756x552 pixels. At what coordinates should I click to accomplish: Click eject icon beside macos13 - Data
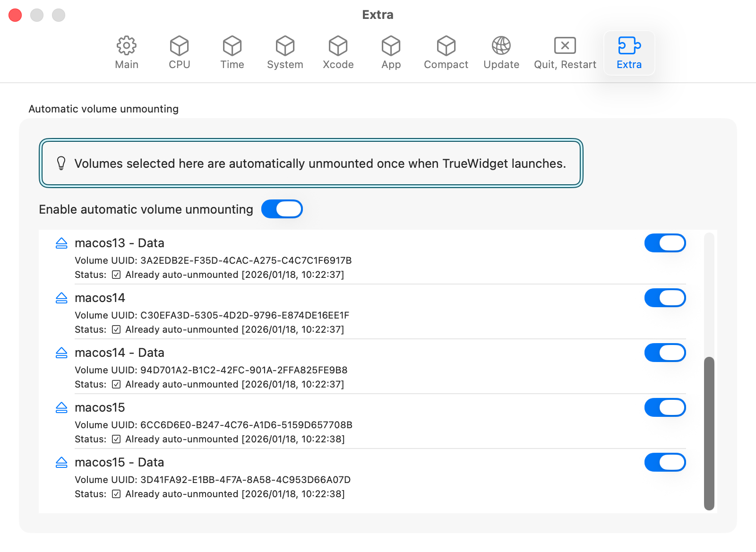pyautogui.click(x=61, y=243)
